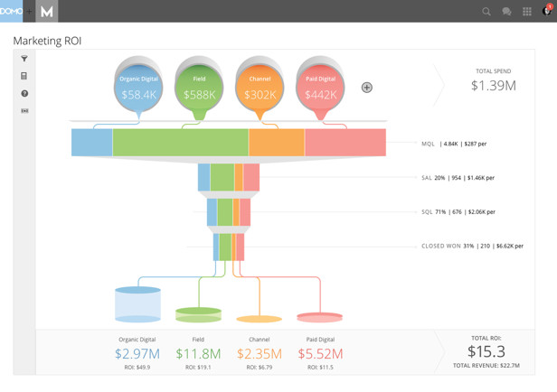Add a new channel with plus button

tap(367, 88)
